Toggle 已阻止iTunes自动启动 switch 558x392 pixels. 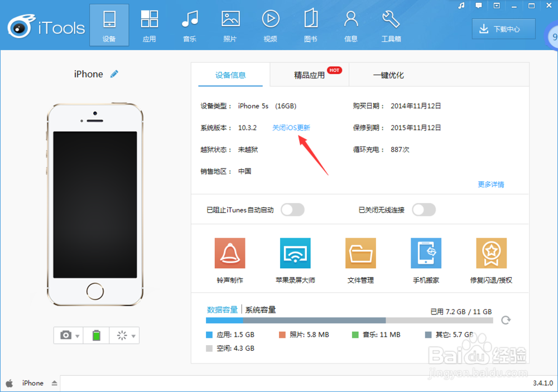[x=292, y=210]
